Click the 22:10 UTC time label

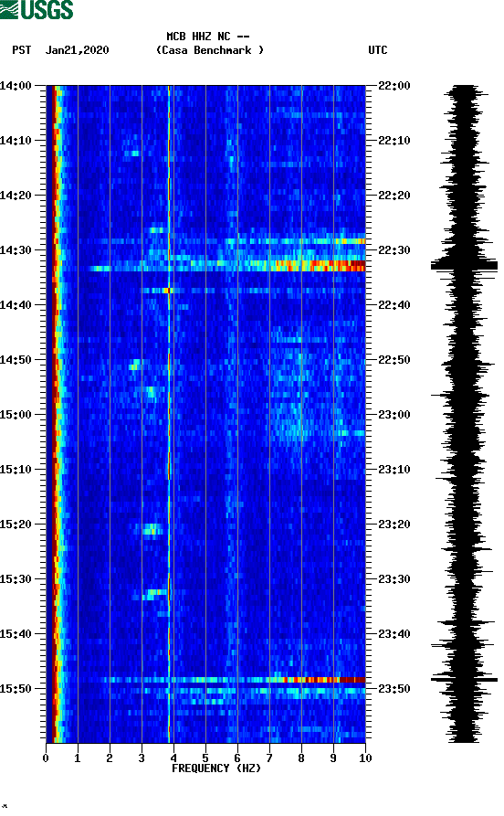[x=394, y=140]
